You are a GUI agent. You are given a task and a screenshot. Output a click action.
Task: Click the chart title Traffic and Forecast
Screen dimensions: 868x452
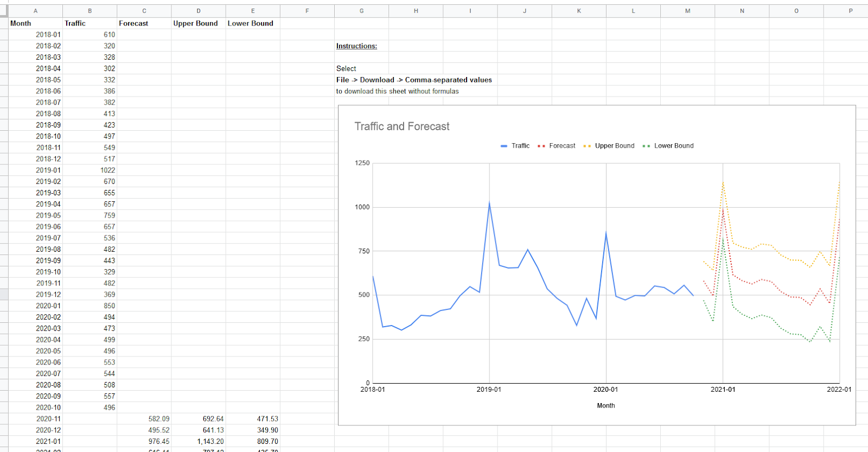point(402,126)
